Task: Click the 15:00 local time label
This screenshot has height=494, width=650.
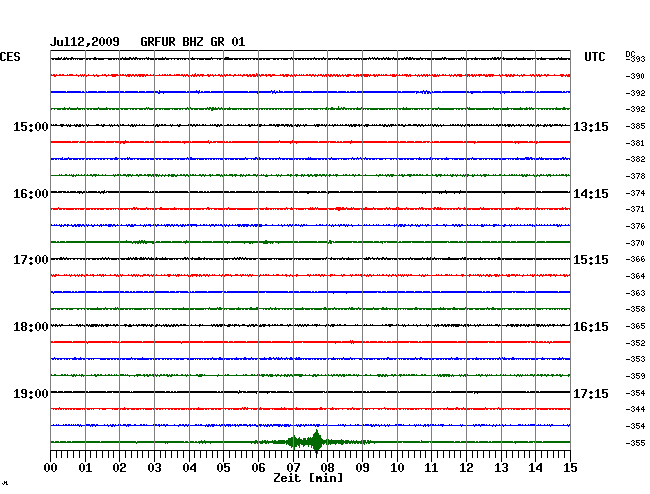Action: pyautogui.click(x=31, y=126)
